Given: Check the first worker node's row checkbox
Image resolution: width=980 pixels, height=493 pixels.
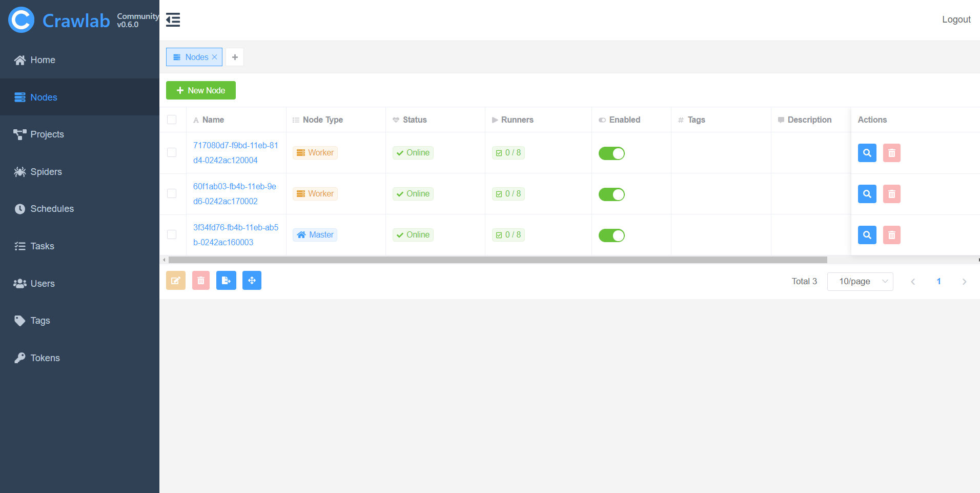Looking at the screenshot, I should 172,152.
